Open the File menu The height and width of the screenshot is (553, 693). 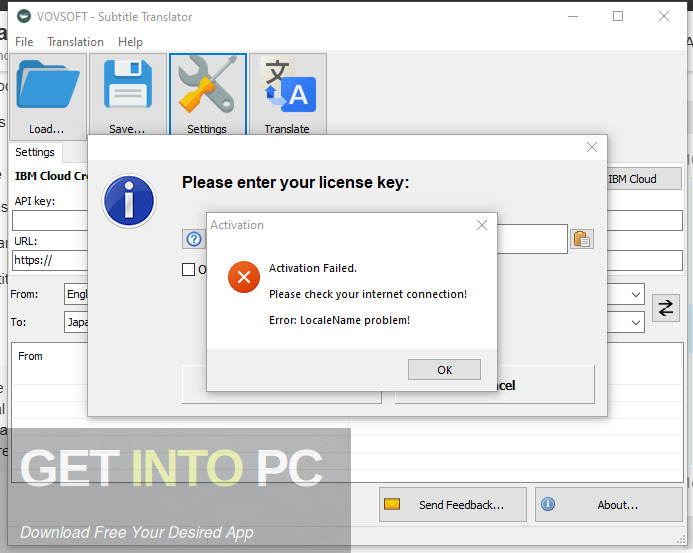[x=24, y=42]
